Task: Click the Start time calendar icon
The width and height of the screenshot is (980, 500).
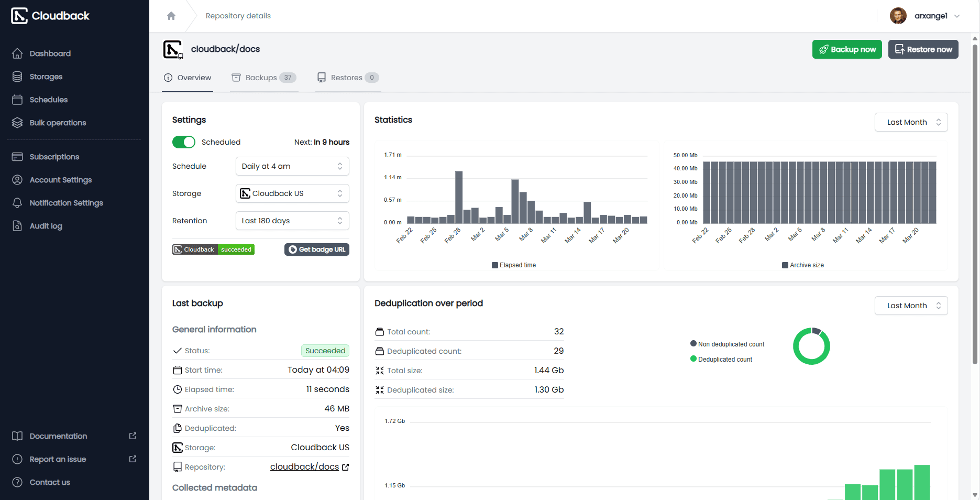Action: tap(178, 370)
